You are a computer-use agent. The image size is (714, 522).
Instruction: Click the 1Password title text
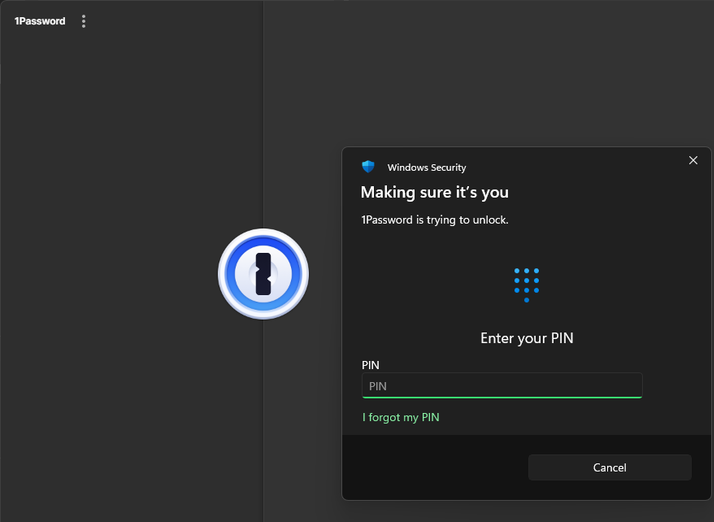(x=40, y=21)
